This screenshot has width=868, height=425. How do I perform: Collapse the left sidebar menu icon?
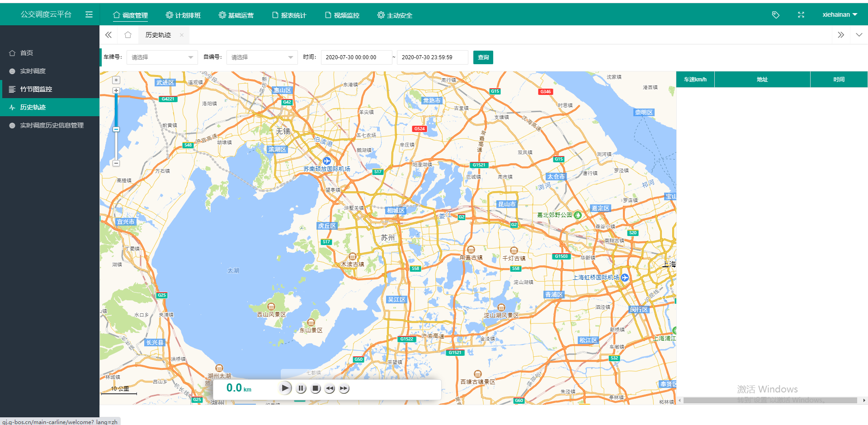pos(89,14)
